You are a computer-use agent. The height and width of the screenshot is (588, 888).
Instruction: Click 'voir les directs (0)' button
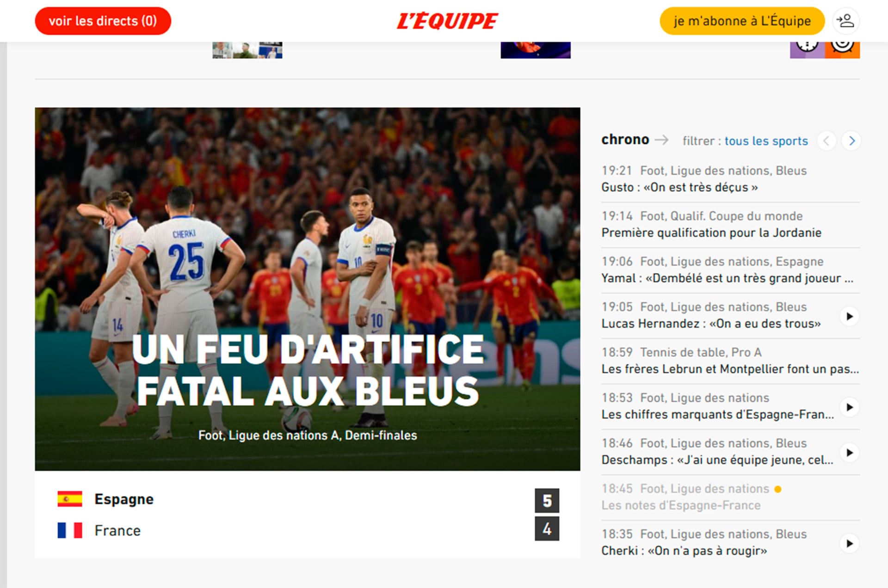103,21
